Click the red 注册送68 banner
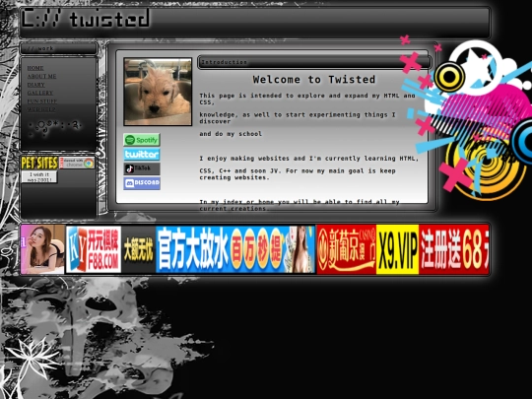The image size is (532, 399). (453, 249)
